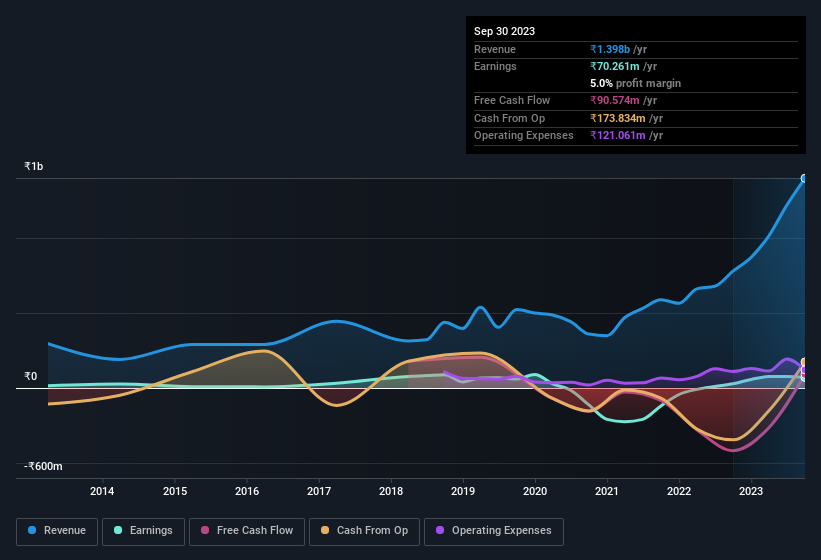Click the Revenue row label in tooltip

pos(495,49)
